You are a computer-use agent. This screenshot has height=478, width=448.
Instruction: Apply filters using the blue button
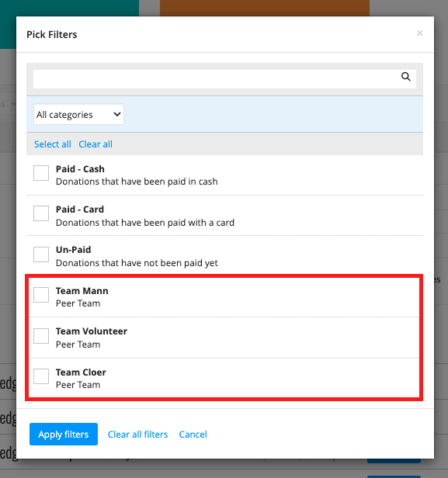(x=64, y=434)
